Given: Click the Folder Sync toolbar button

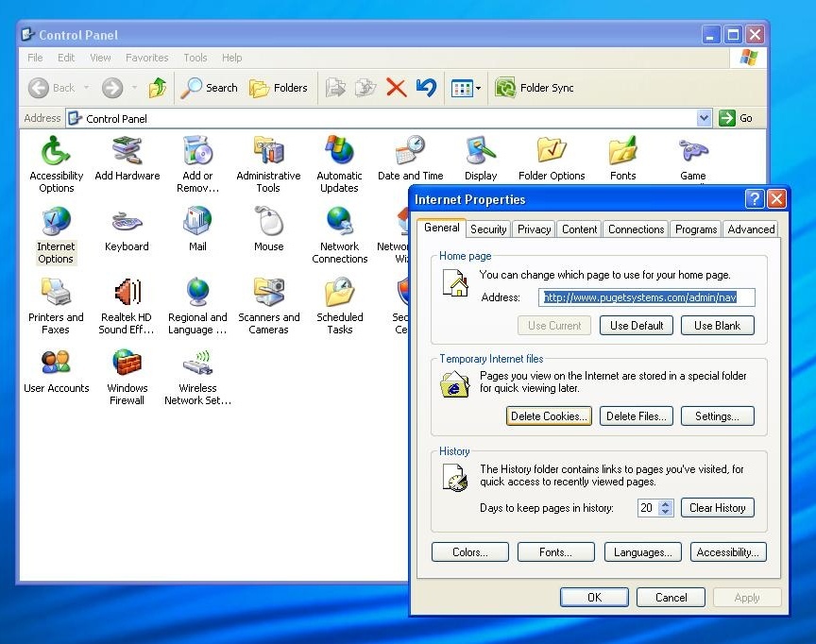Looking at the screenshot, I should pyautogui.click(x=535, y=88).
